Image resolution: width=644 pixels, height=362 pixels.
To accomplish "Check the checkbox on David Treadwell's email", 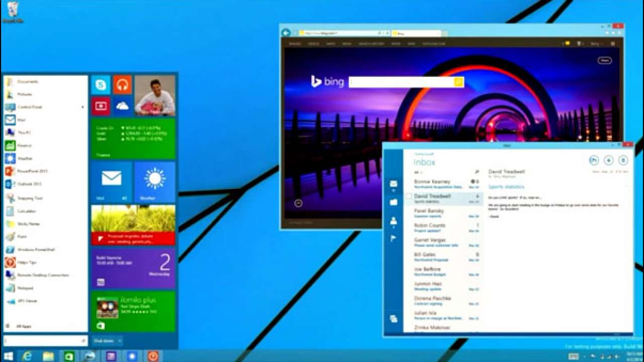I will 409,197.
